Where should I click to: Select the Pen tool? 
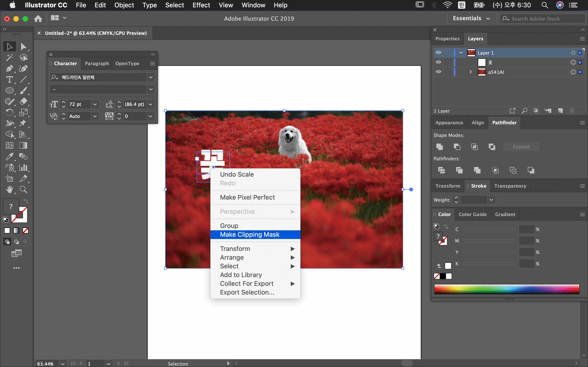9,69
